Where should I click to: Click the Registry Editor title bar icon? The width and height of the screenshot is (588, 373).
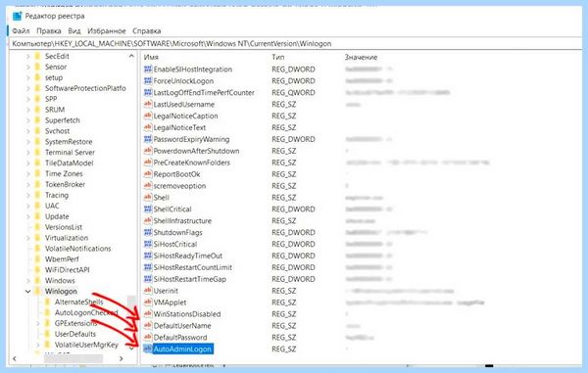pos(17,16)
